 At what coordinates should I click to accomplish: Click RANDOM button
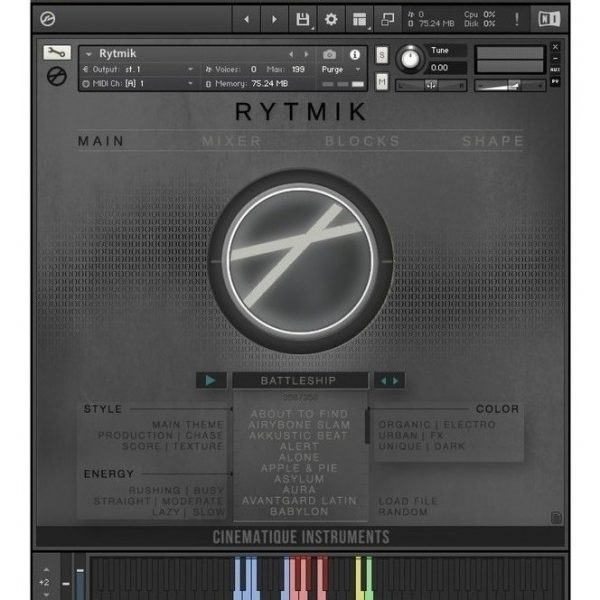point(403,512)
